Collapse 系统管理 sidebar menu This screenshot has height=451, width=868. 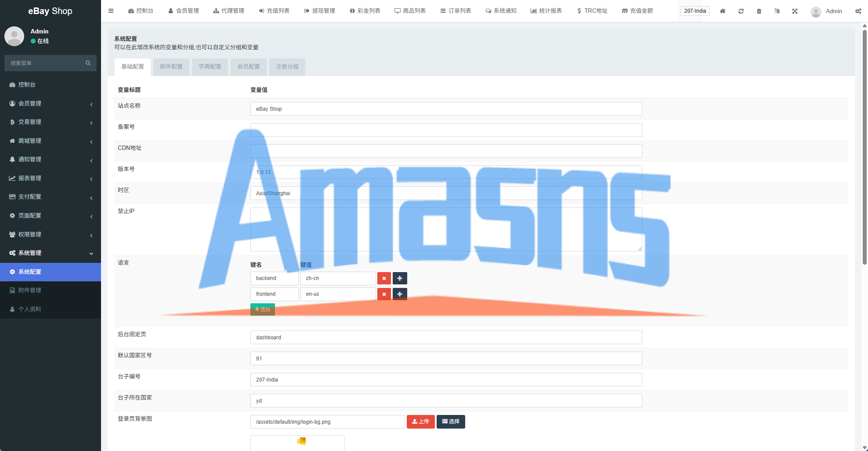click(51, 253)
